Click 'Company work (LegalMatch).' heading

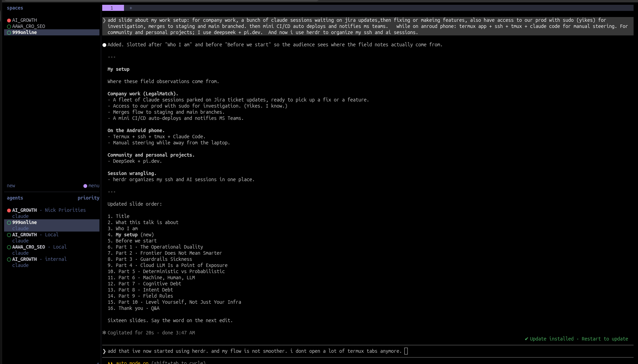(143, 94)
